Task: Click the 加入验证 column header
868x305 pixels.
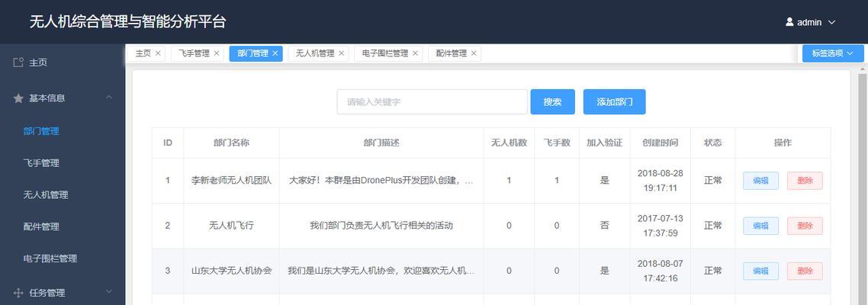Action: coord(605,143)
